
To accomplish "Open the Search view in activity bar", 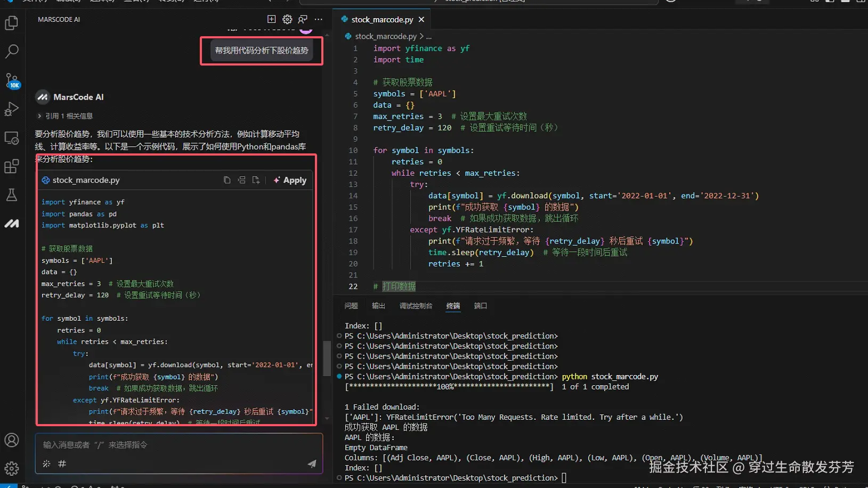I will pos(12,51).
